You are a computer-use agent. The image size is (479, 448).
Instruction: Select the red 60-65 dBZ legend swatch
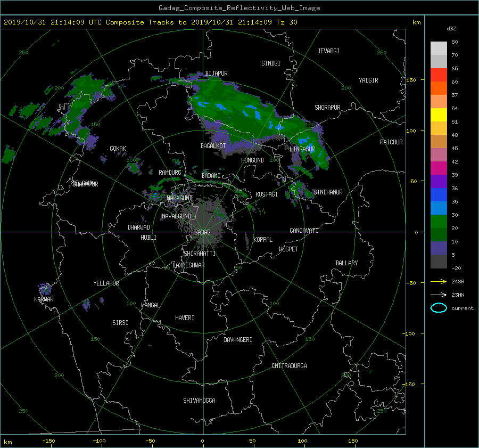coord(439,75)
